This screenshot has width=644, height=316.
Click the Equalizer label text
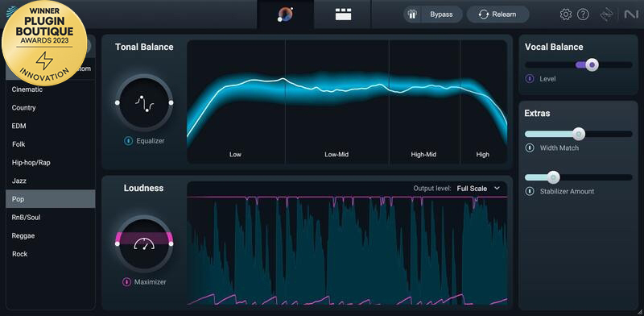click(x=151, y=141)
